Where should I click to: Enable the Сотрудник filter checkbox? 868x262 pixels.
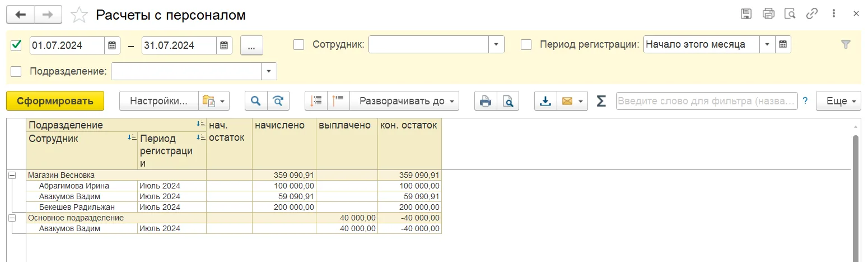pyautogui.click(x=299, y=44)
